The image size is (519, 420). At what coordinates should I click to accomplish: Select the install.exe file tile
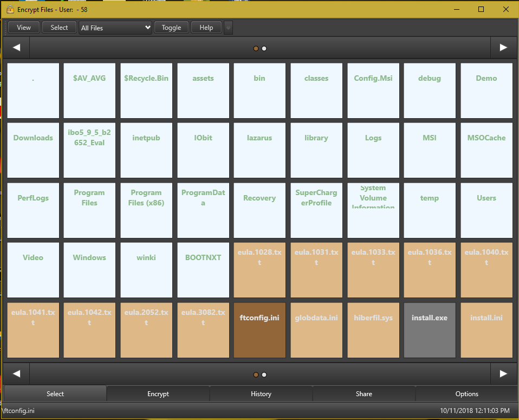click(430, 330)
